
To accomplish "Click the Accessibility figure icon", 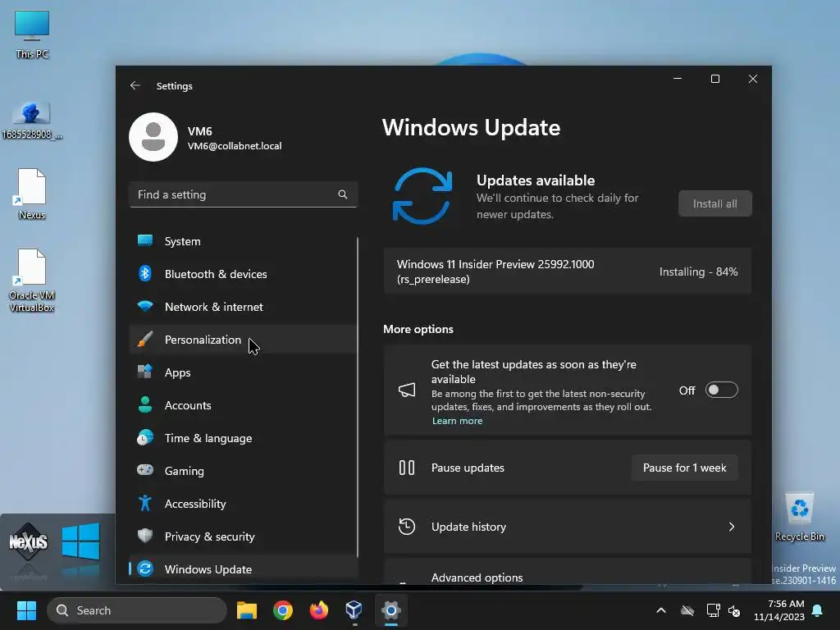I will (145, 503).
